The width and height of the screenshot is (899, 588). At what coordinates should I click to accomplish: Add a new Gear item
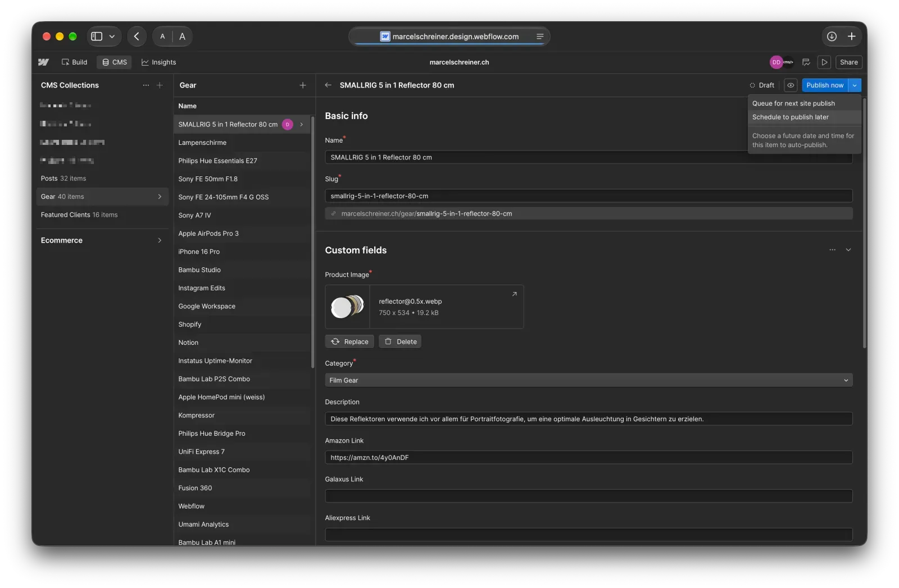(303, 85)
